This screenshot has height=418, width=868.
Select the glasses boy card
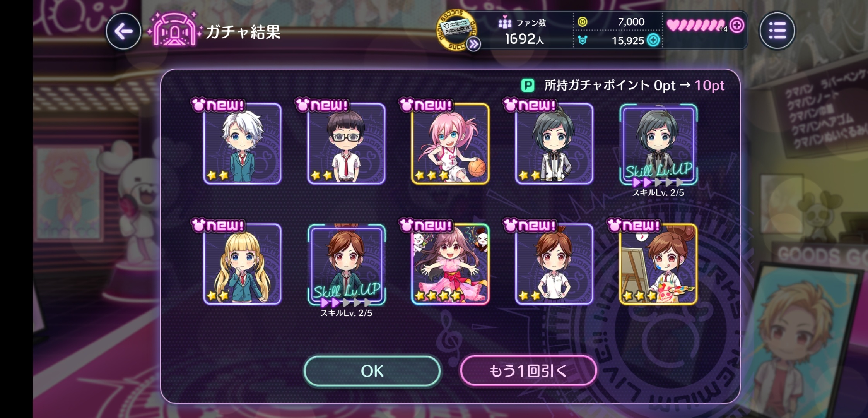click(x=346, y=143)
